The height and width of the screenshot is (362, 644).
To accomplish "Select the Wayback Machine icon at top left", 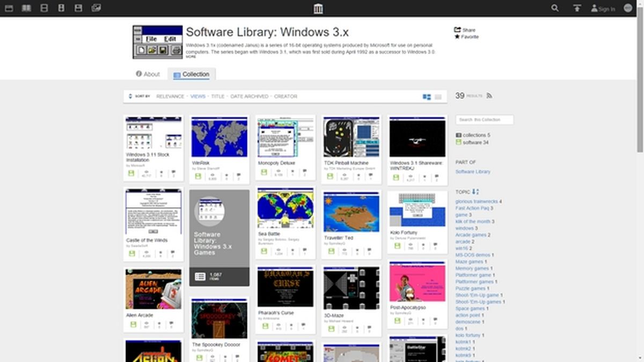I will tap(9, 9).
